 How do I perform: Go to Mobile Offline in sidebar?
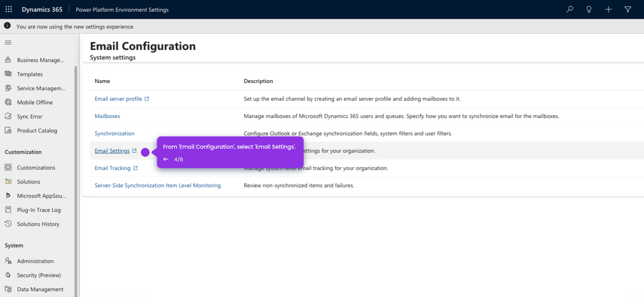[x=35, y=102]
